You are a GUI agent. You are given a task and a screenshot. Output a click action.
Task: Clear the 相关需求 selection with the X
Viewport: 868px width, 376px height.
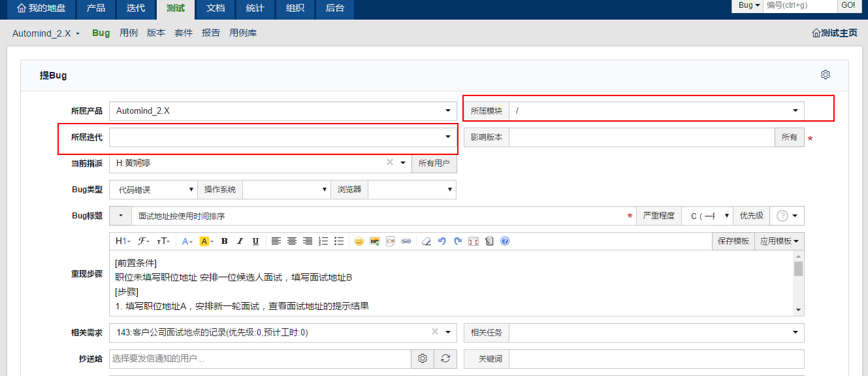tap(435, 332)
